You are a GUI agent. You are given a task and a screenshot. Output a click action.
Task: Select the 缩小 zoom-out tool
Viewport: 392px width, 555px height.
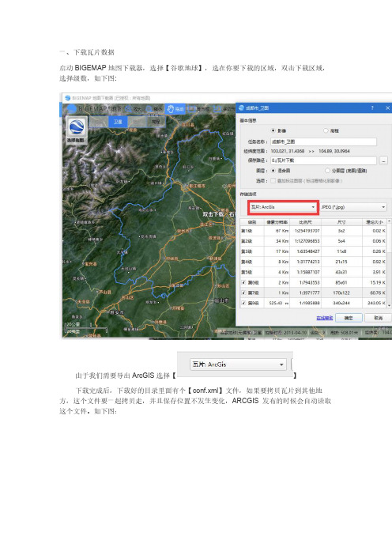click(154, 109)
